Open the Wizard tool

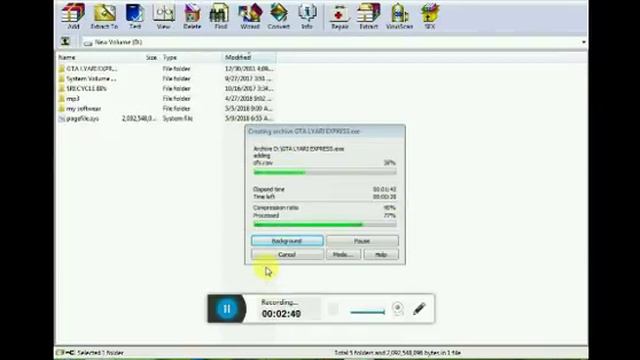(250, 16)
